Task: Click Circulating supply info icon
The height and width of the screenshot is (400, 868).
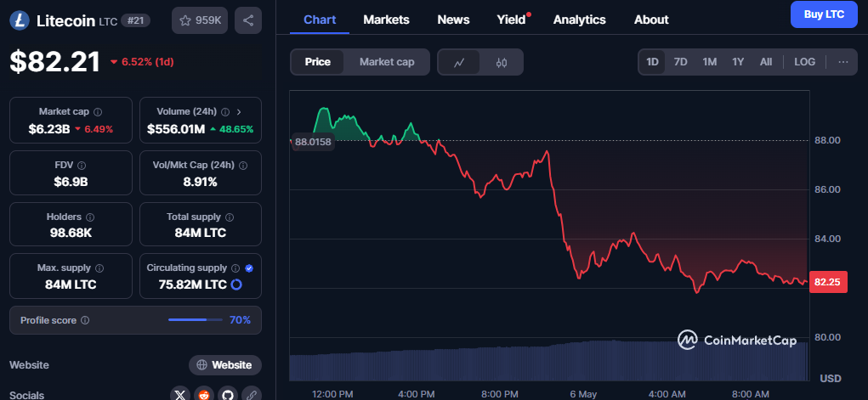Action: coord(235,268)
